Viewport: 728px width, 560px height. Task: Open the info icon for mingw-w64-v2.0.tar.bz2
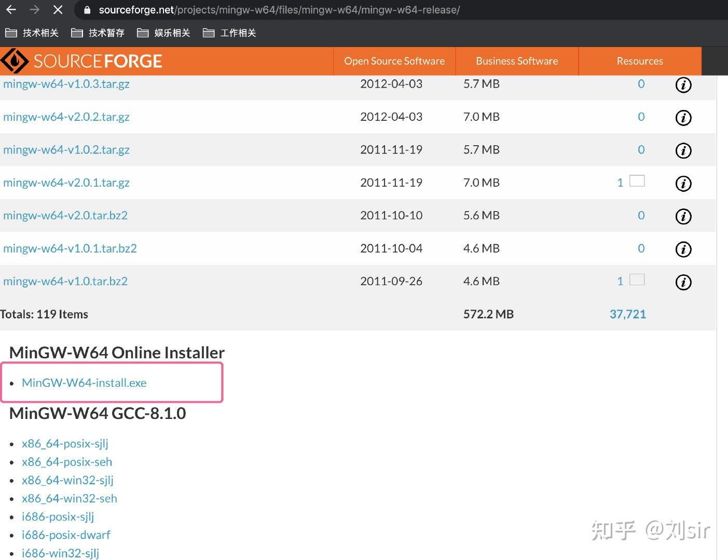tap(683, 216)
